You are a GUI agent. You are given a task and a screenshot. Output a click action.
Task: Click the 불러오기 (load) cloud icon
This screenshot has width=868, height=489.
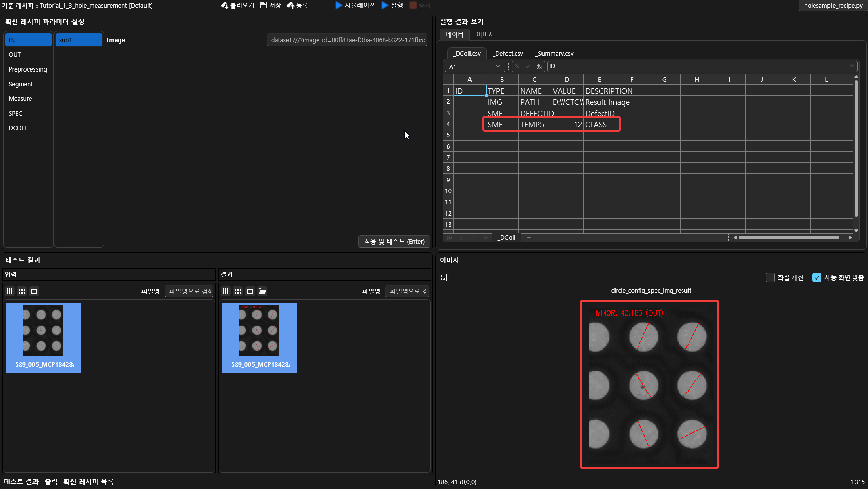[x=225, y=5]
